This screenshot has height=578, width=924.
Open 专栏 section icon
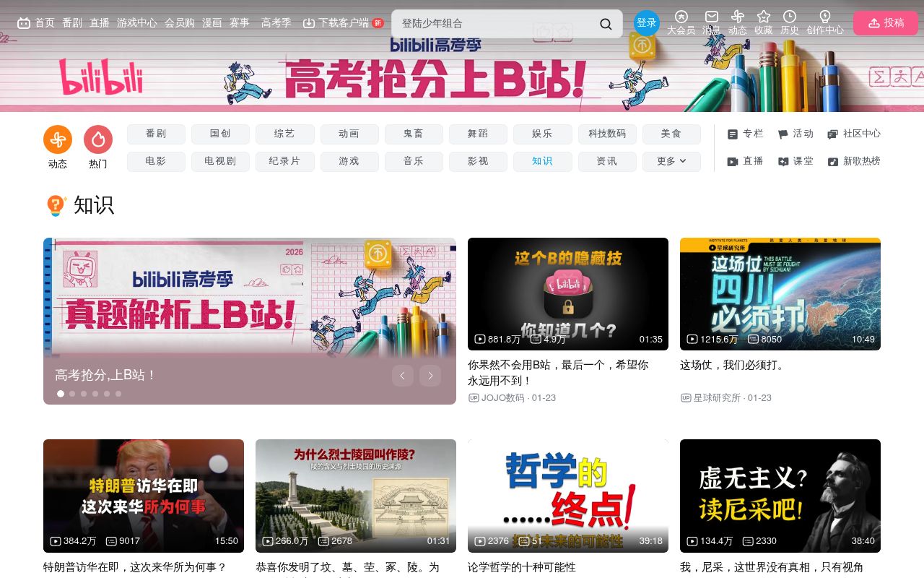(x=733, y=134)
